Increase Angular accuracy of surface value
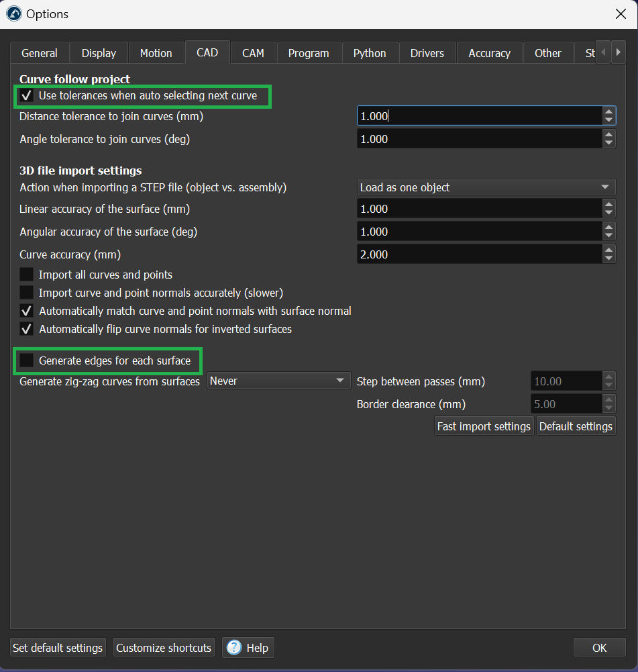Screen dimensions: 638x672 (x=608, y=228)
